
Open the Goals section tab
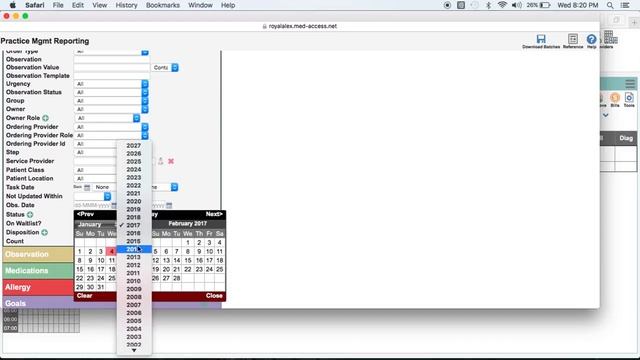[38, 303]
